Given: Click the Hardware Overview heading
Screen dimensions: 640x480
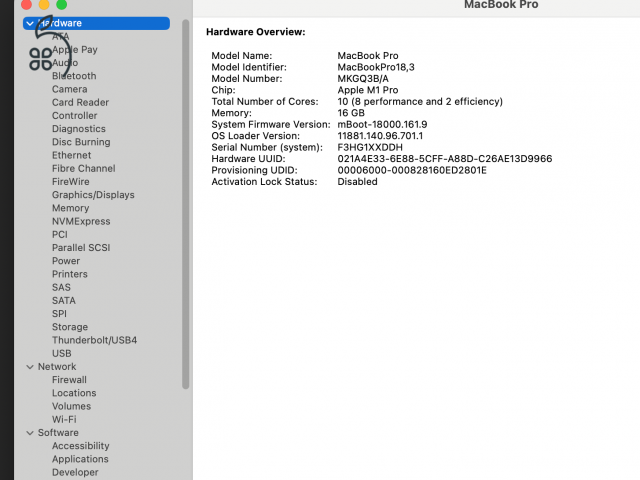Looking at the screenshot, I should point(256,32).
